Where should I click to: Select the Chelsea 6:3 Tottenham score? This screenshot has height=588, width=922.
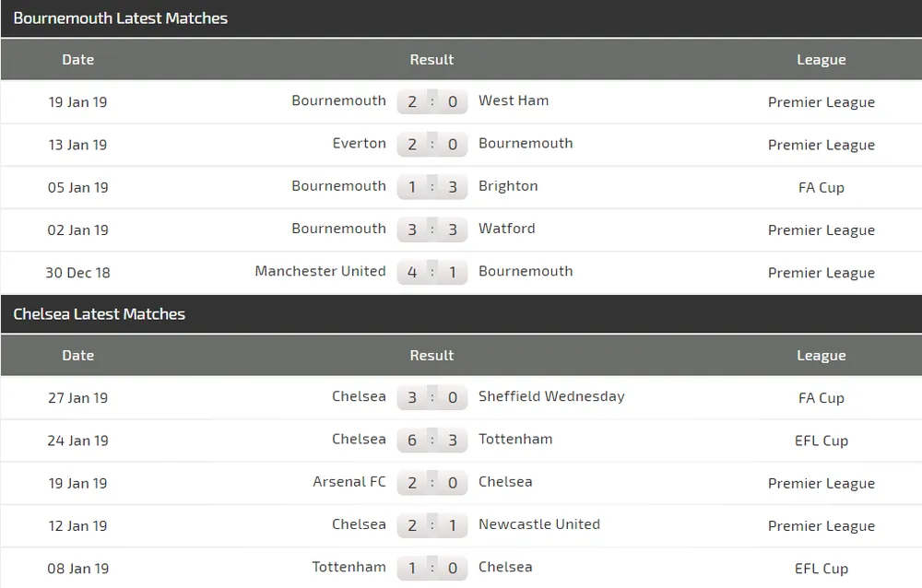432,440
